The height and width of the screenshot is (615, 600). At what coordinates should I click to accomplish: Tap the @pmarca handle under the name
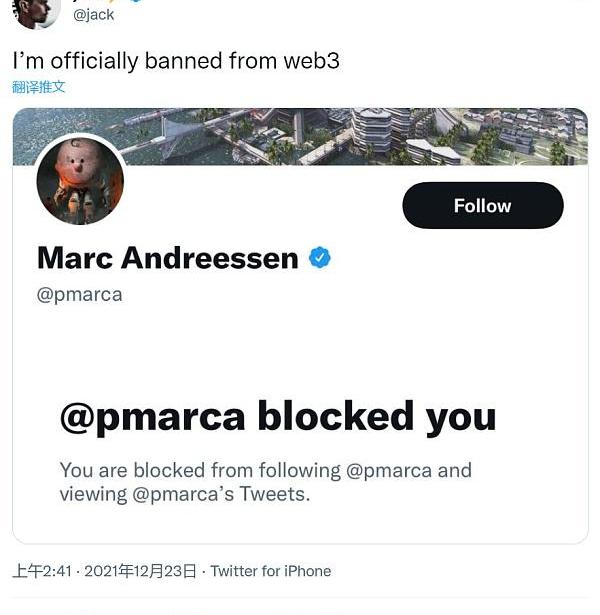[x=79, y=295]
